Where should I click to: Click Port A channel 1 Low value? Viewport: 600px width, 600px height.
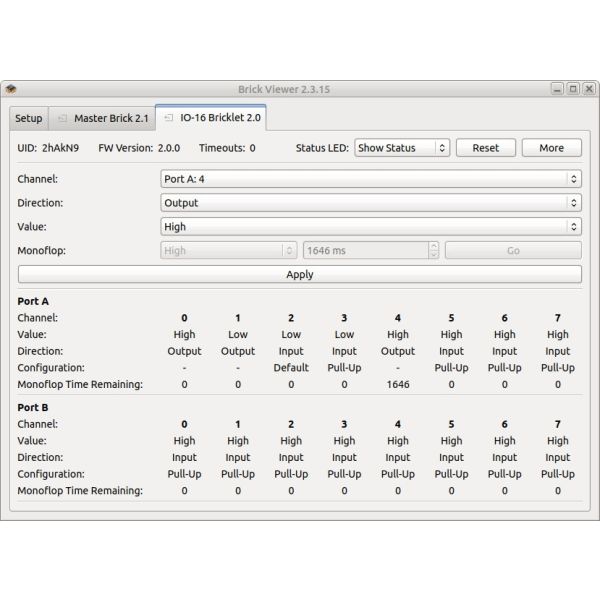[238, 334]
